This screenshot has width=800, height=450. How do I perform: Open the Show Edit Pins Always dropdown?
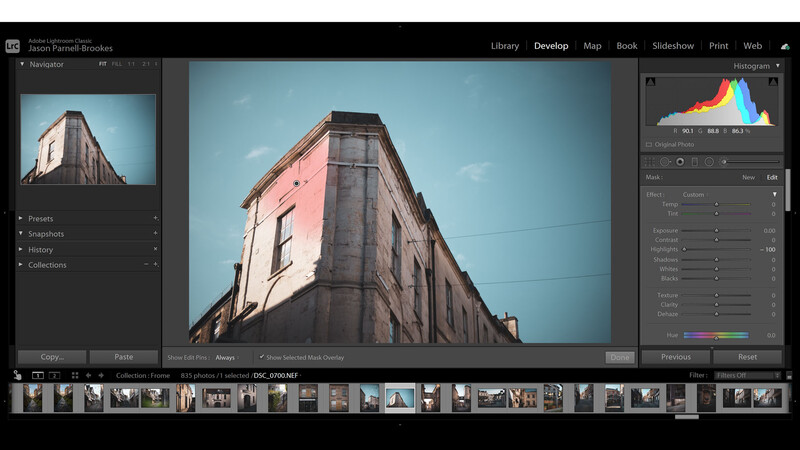227,358
